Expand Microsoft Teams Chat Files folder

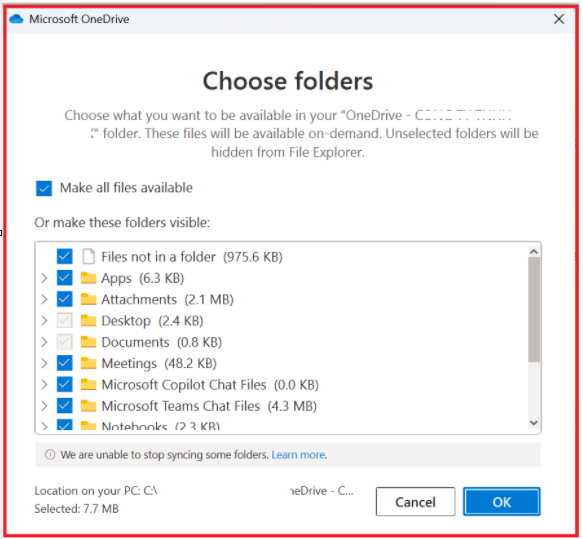tap(44, 406)
